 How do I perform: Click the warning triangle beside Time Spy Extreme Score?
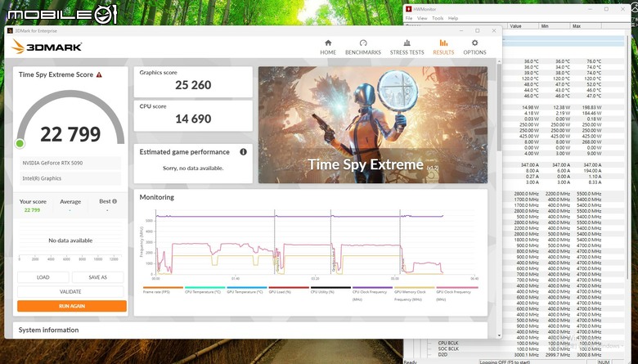99,74
